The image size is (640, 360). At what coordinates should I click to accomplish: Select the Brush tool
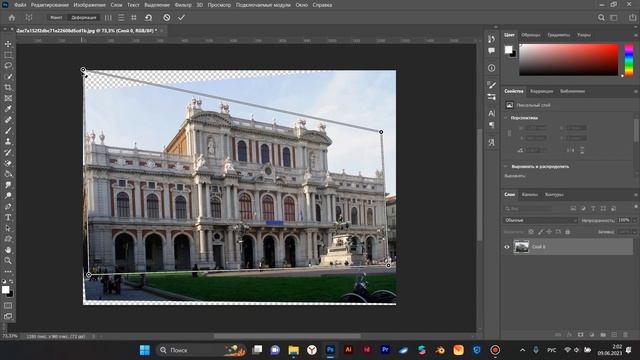coord(8,131)
